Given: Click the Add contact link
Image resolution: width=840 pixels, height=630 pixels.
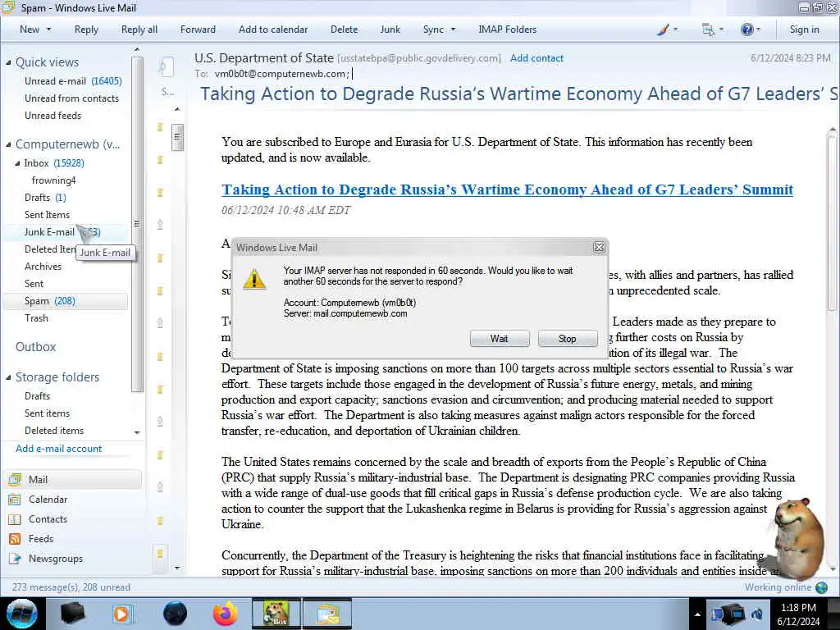Looking at the screenshot, I should pyautogui.click(x=536, y=58).
